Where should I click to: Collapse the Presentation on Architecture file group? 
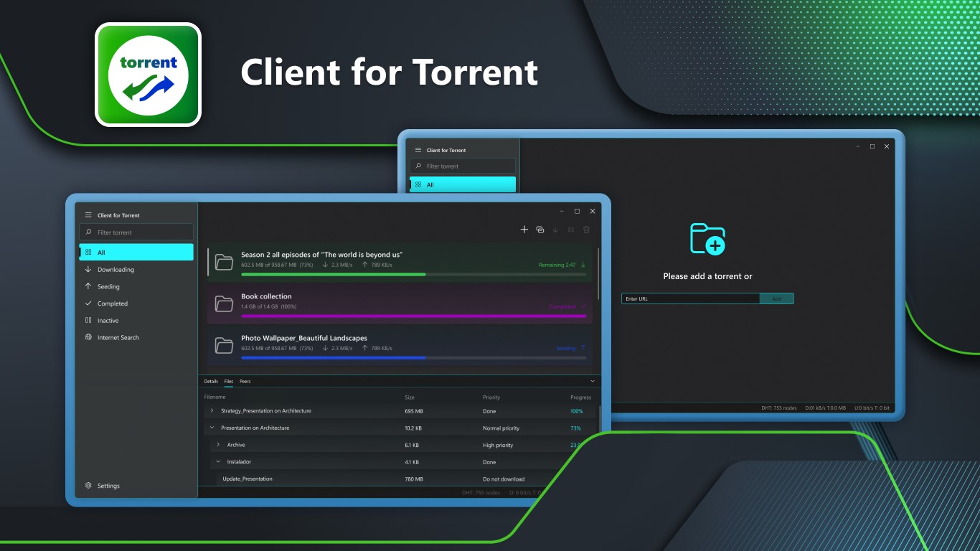click(x=211, y=427)
